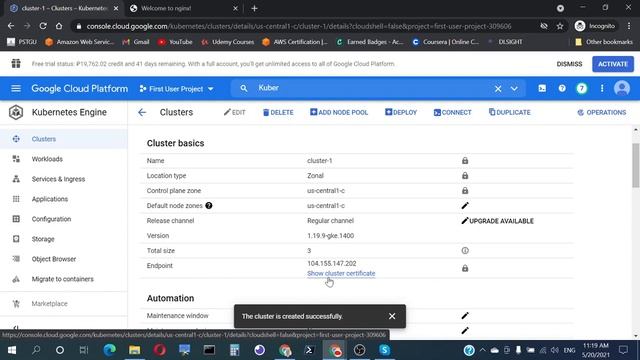Click DISMISS on free trial banner
The image size is (640, 360).
(569, 64)
